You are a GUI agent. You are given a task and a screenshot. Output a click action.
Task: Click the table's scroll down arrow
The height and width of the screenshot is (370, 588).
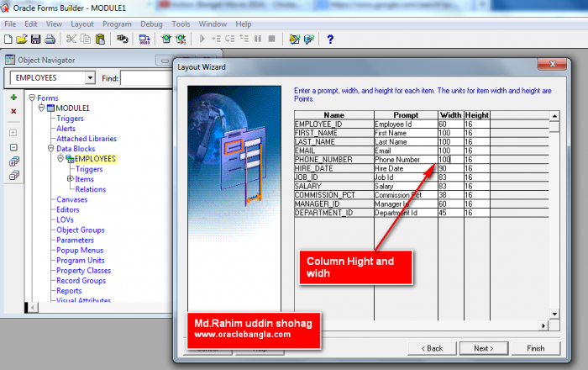(554, 314)
